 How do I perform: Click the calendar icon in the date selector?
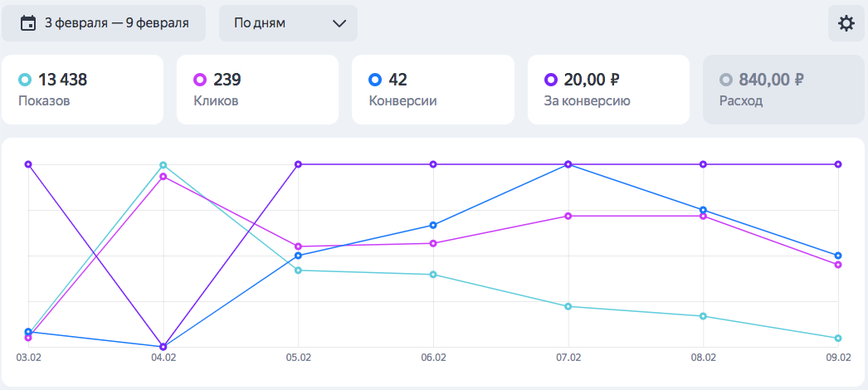click(28, 23)
